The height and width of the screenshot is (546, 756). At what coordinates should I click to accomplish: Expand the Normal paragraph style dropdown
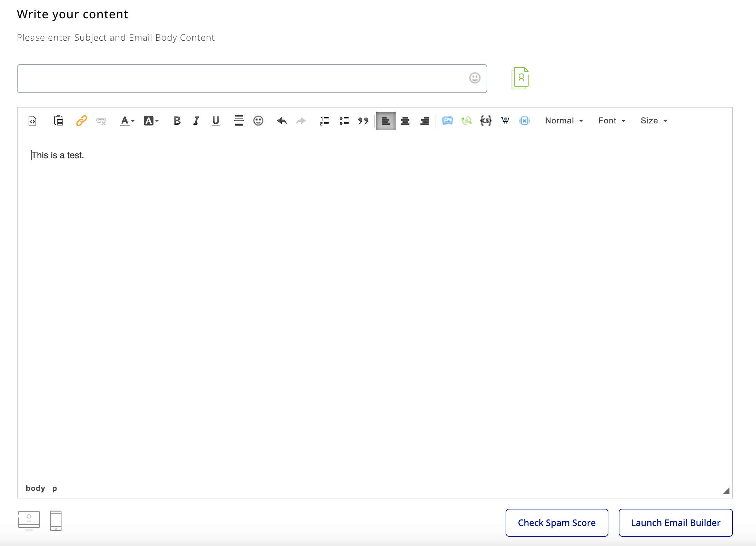pos(564,121)
